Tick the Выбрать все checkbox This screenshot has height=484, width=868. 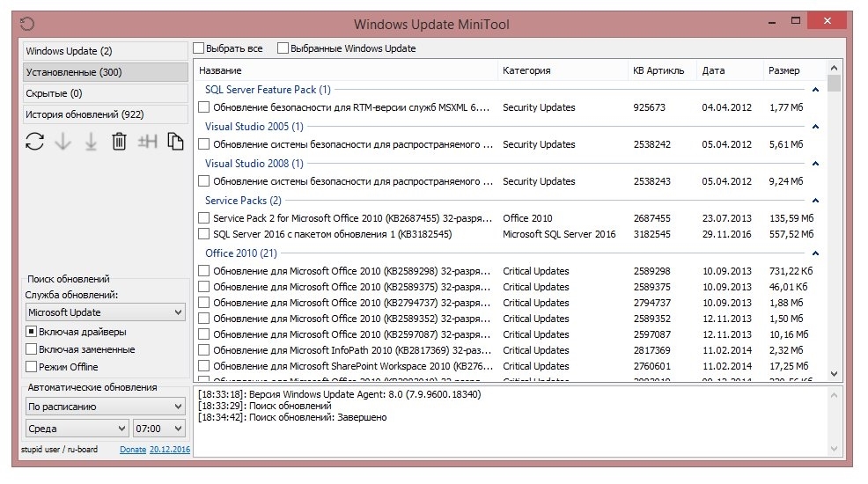(x=199, y=48)
